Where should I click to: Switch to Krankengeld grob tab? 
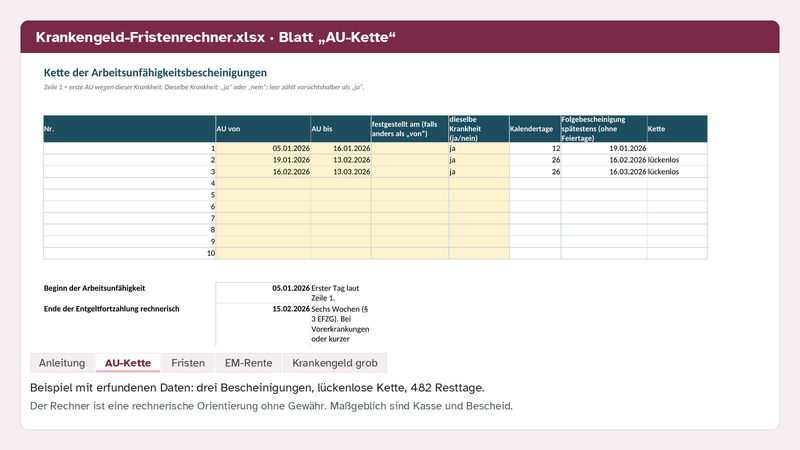[335, 363]
